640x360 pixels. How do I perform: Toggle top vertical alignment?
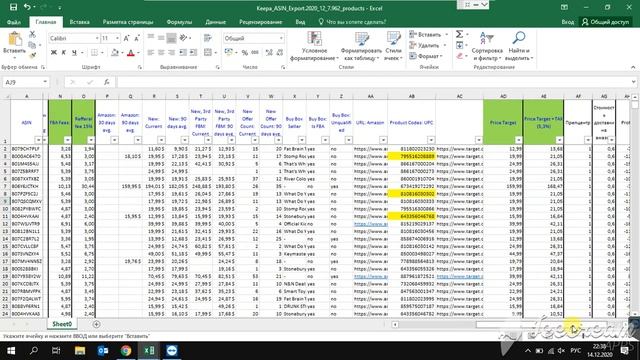[151, 38]
